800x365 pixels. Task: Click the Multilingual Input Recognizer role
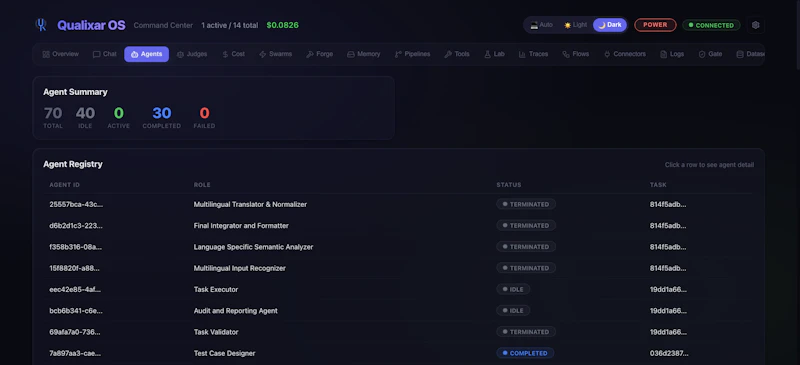239,268
